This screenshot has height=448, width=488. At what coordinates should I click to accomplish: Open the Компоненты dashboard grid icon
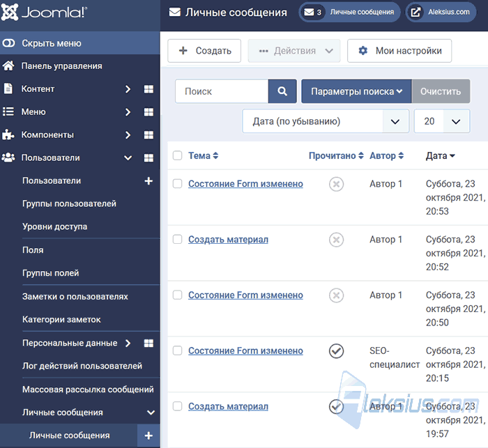[x=148, y=134]
